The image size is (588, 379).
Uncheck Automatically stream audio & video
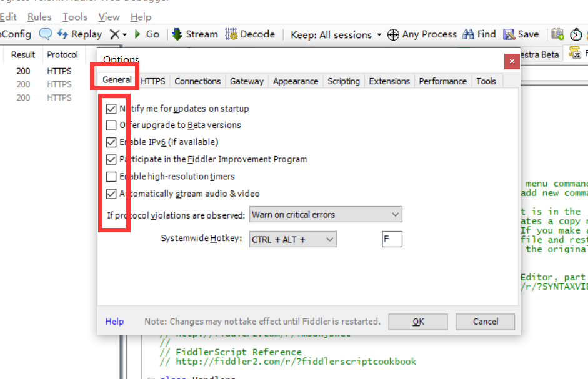[111, 194]
